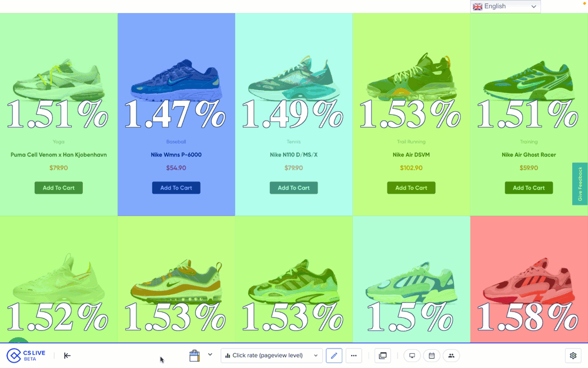588x368 pixels.
Task: Toggle the pencil edit mode button
Action: [334, 356]
